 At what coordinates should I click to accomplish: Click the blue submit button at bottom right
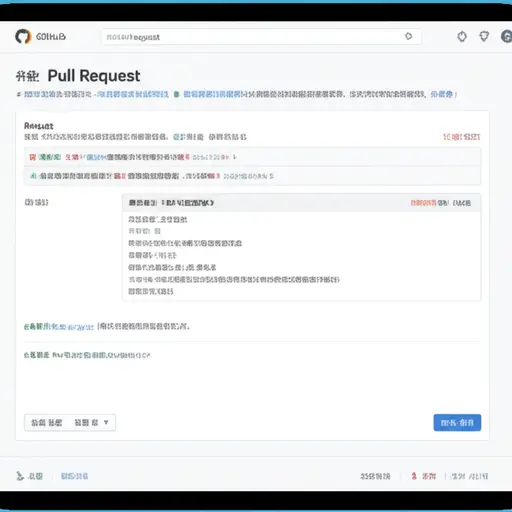(x=457, y=422)
